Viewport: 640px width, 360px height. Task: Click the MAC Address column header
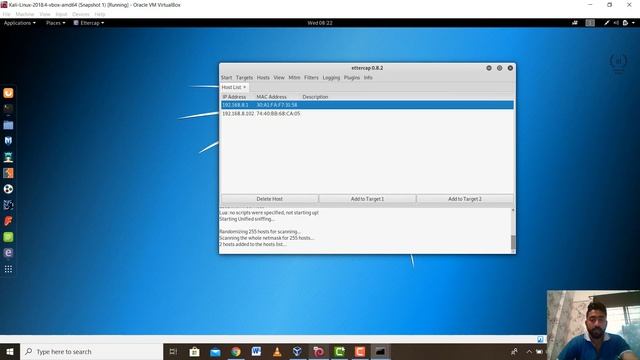click(x=271, y=97)
